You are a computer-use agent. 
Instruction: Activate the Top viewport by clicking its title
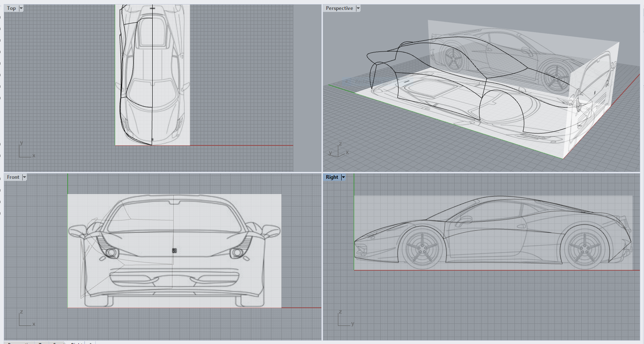(11, 8)
